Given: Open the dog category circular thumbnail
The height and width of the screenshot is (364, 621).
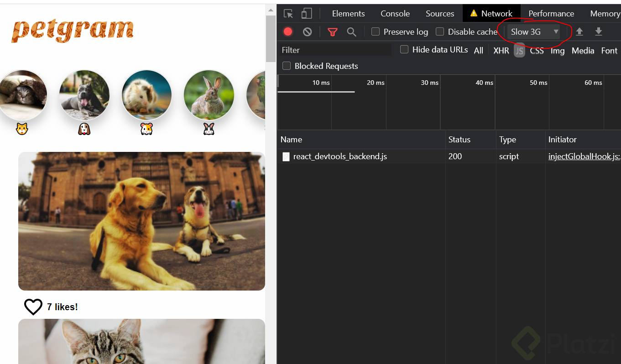Looking at the screenshot, I should [84, 95].
